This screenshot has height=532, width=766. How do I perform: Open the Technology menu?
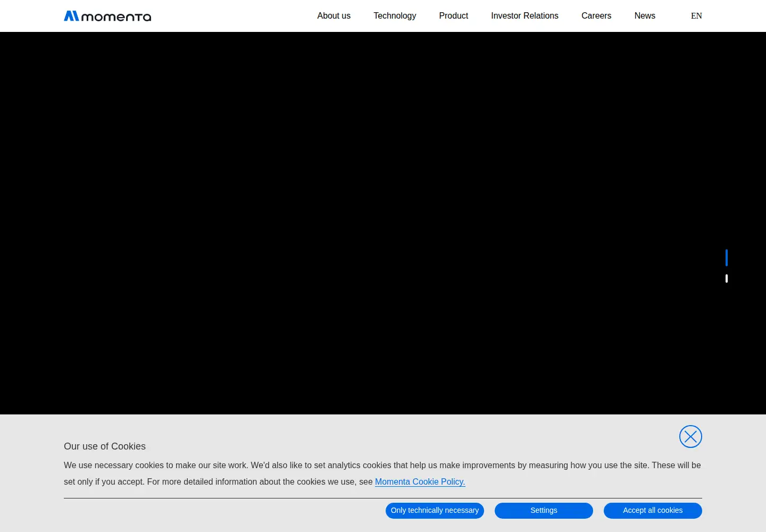click(x=395, y=16)
